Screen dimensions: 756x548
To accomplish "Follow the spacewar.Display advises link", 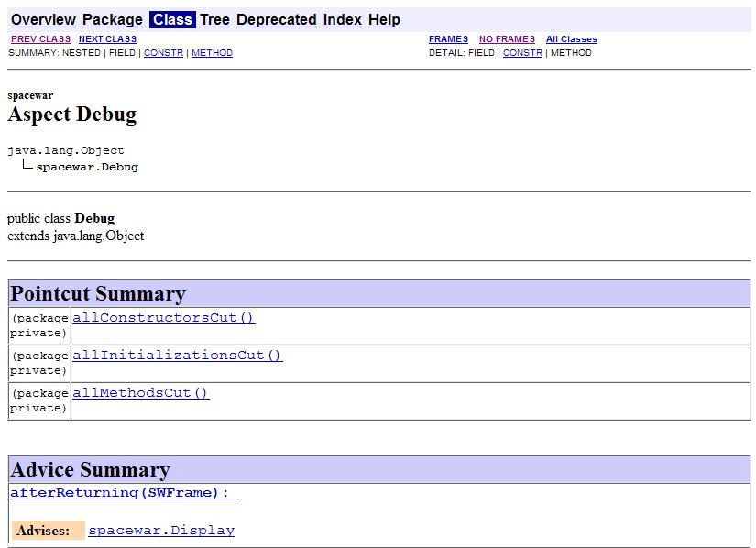I will pos(161,531).
